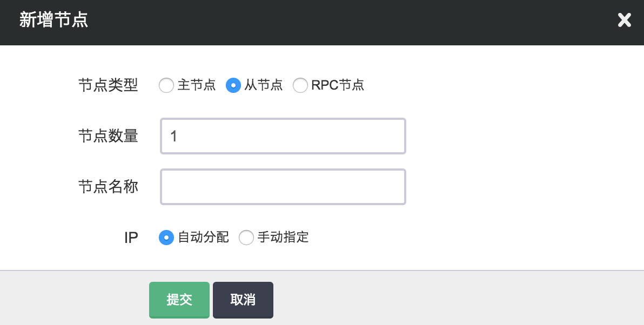Switch IP to 手动指定 radio option
Screen dimensions: 644x325
pyautogui.click(x=246, y=238)
